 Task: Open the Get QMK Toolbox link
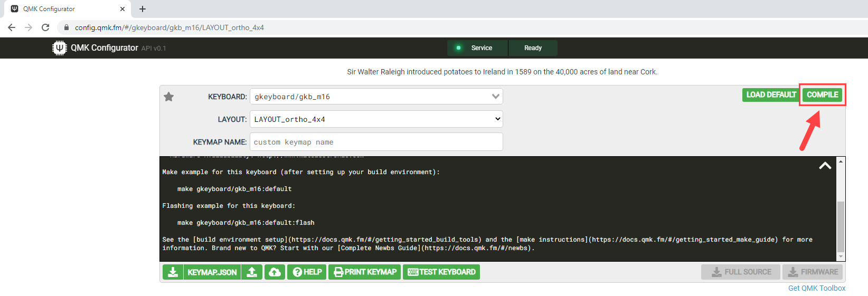[x=817, y=288]
